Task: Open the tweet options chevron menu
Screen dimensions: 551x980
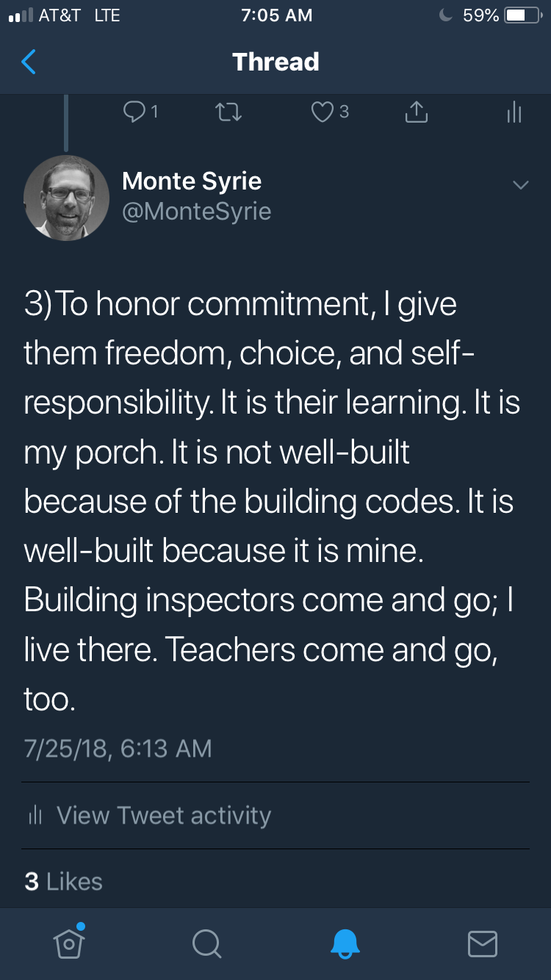Action: pyautogui.click(x=520, y=185)
